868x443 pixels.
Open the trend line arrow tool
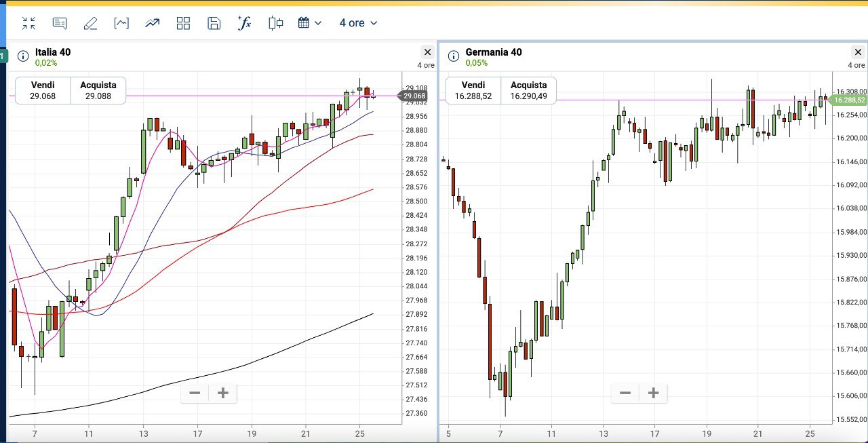click(x=152, y=23)
